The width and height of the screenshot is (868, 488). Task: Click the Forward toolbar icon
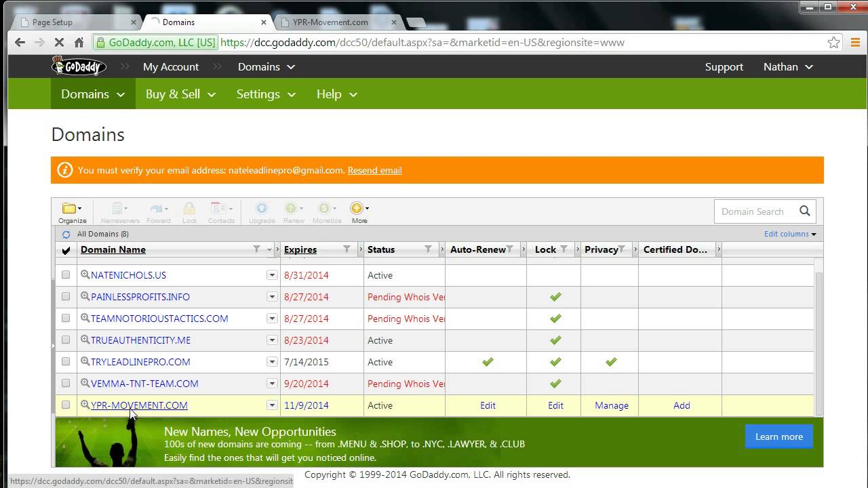[x=159, y=212]
